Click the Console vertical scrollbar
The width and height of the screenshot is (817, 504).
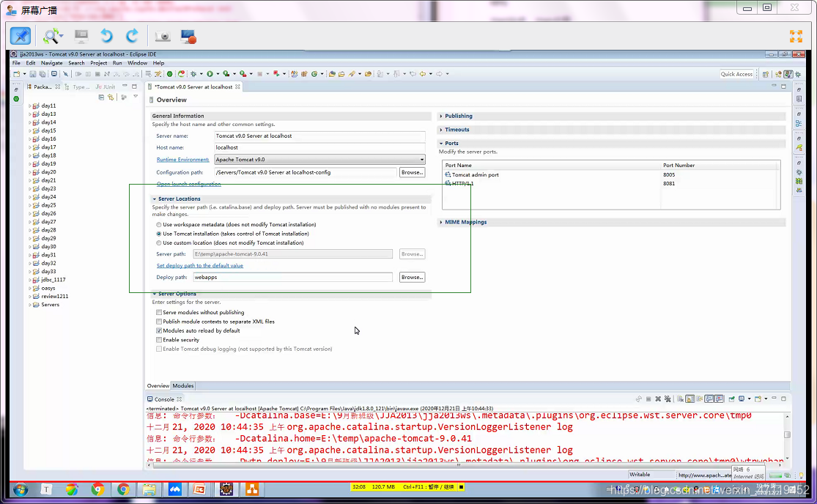point(787,437)
